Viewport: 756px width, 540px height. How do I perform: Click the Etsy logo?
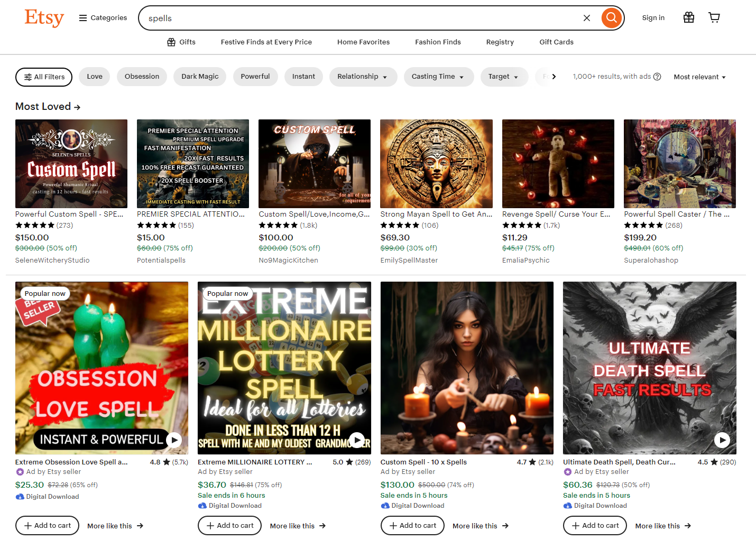coord(44,18)
